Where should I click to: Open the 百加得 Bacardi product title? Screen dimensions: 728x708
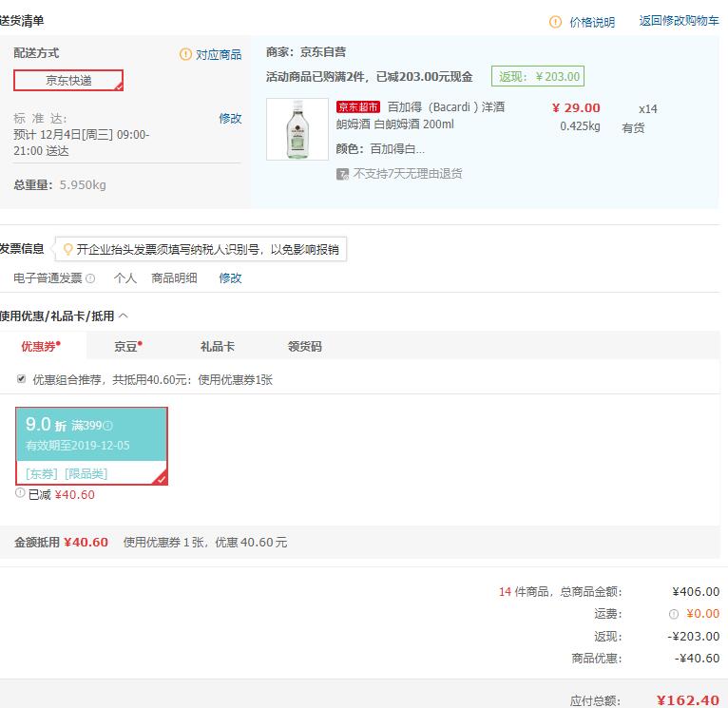coord(421,116)
